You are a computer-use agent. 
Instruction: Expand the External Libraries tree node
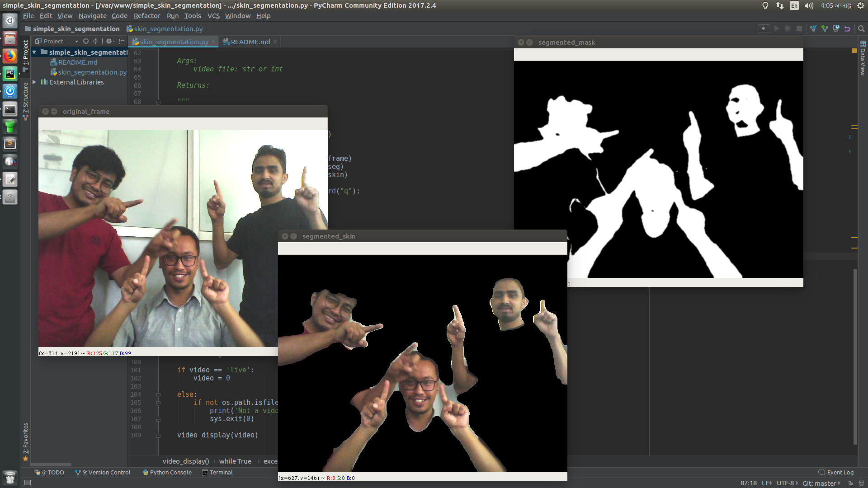[34, 82]
